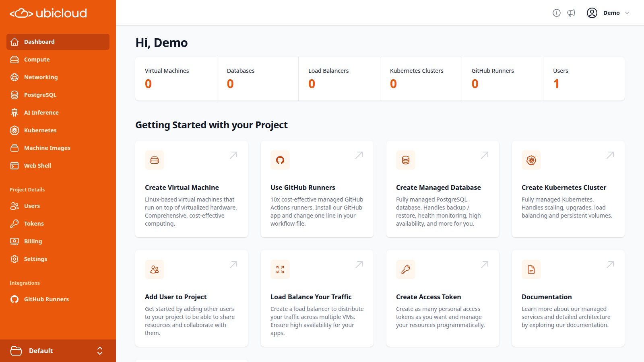This screenshot has height=362, width=644.
Task: Click the Web Shell terminal icon
Action: click(14, 166)
